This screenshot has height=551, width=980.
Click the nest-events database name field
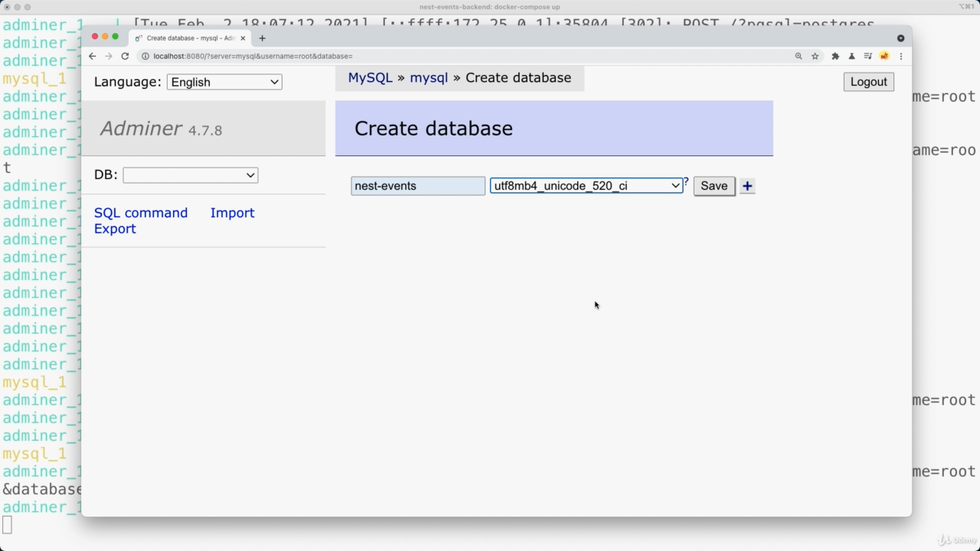(x=417, y=186)
